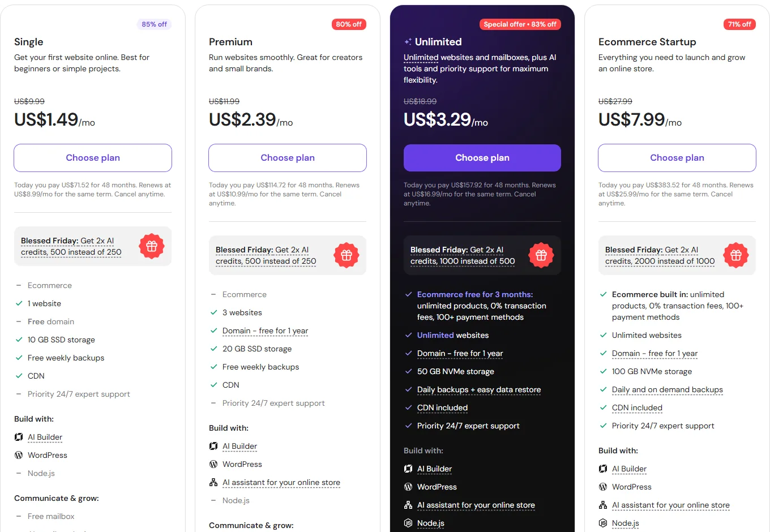Click the 'Special offer • 83% off' badge

[x=520, y=24]
